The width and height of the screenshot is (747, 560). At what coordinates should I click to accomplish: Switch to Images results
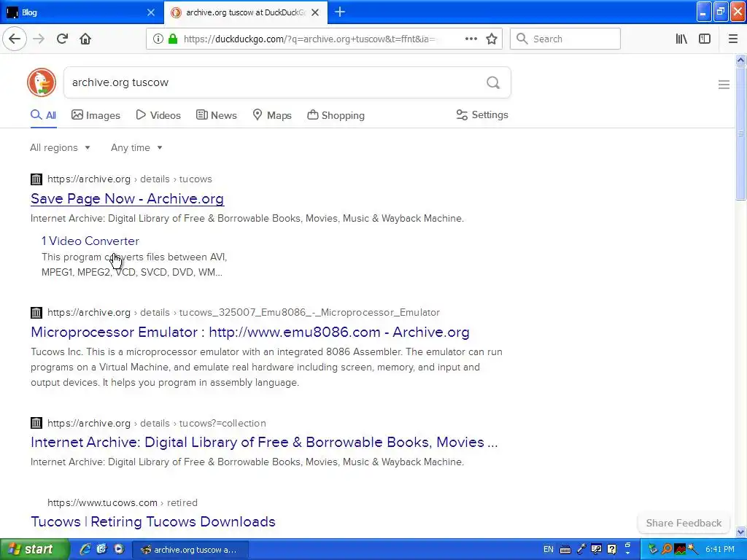[96, 115]
